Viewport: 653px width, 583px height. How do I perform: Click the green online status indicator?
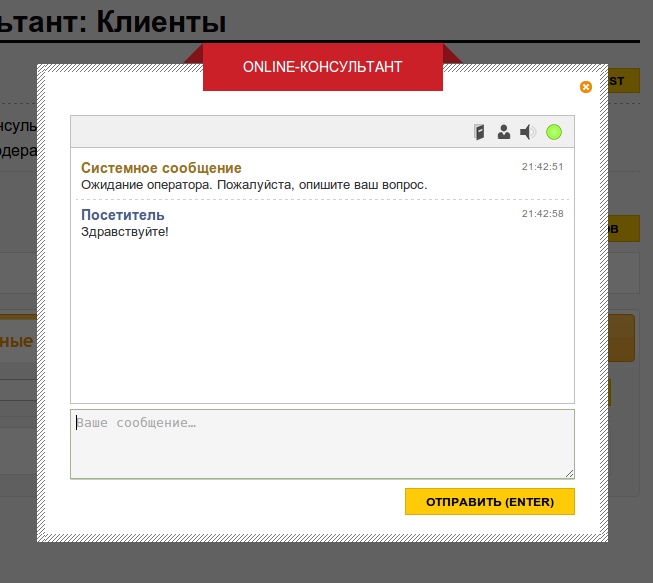[554, 132]
